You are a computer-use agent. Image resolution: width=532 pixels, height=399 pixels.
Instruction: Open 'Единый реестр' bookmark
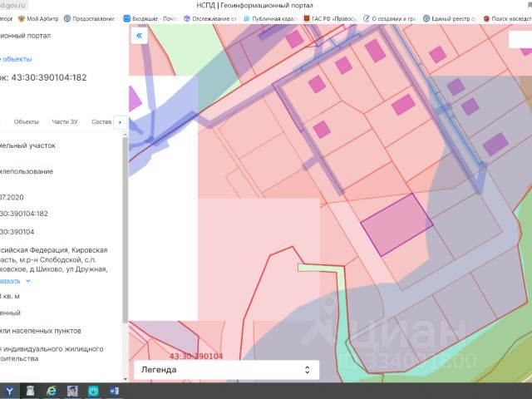(x=450, y=18)
